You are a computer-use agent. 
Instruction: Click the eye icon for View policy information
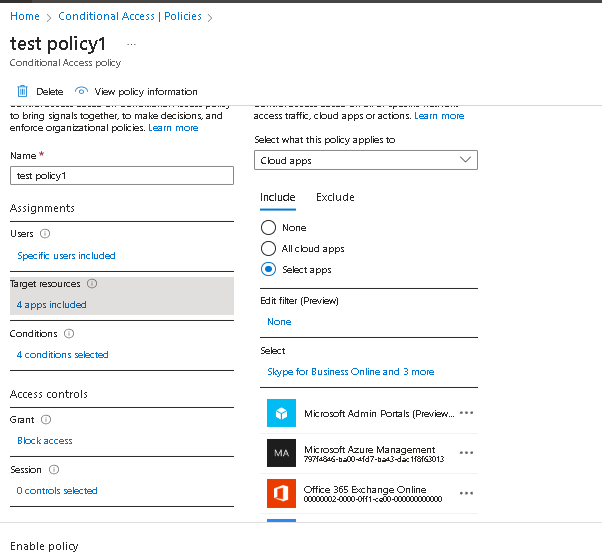pyautogui.click(x=81, y=91)
